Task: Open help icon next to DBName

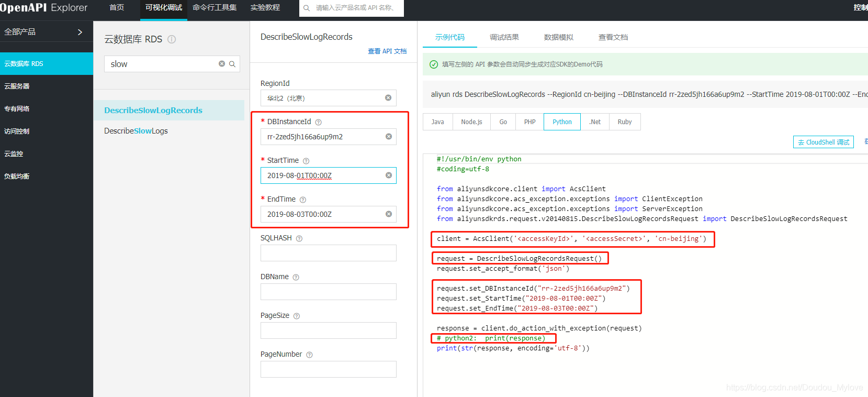Action: tap(296, 277)
